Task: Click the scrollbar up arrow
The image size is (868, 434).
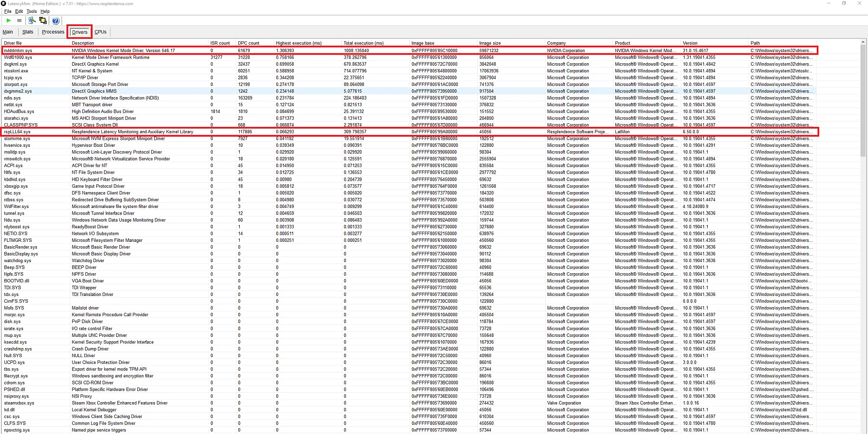Action: [x=863, y=42]
